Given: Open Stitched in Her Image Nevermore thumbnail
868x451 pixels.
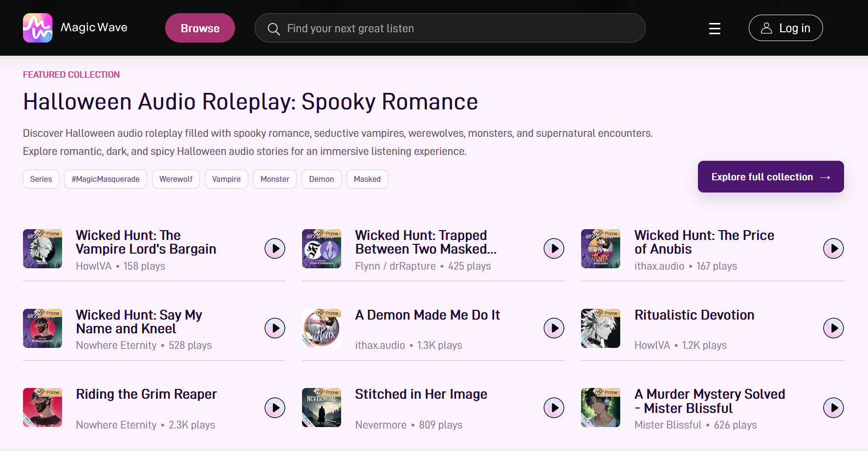Looking at the screenshot, I should pos(322,408).
